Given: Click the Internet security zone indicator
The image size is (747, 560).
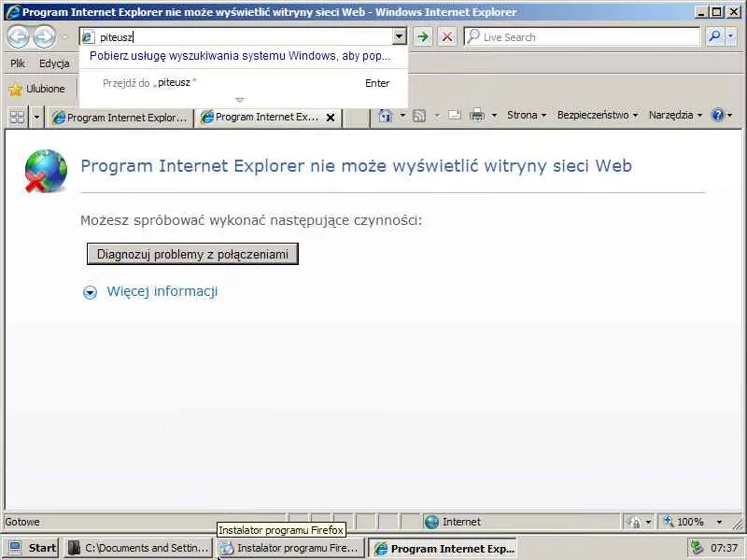Looking at the screenshot, I should (453, 522).
